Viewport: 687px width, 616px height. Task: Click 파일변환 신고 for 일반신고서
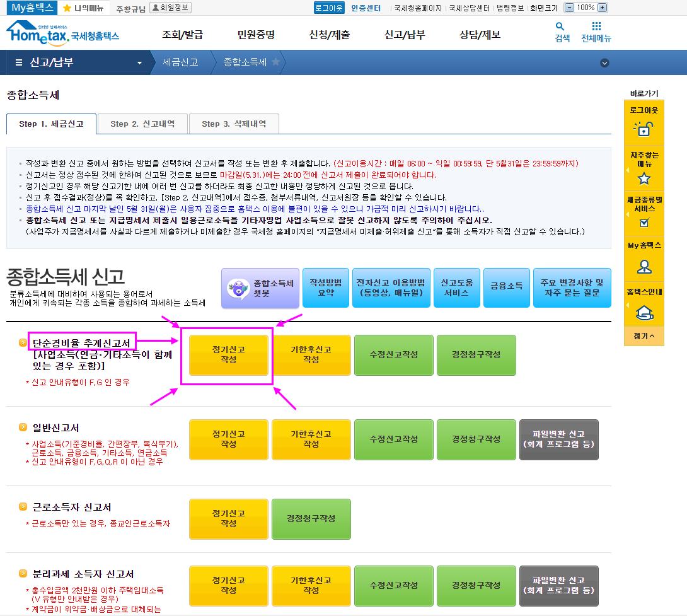point(558,439)
